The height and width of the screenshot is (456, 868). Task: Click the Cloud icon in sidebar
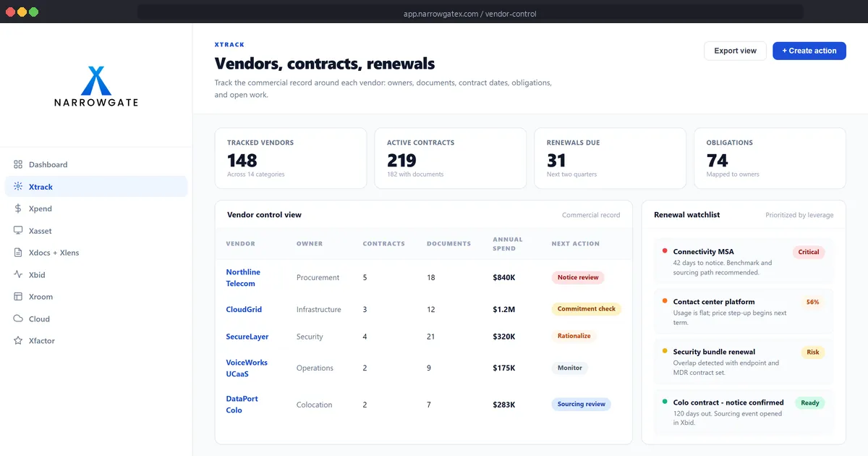coord(18,318)
